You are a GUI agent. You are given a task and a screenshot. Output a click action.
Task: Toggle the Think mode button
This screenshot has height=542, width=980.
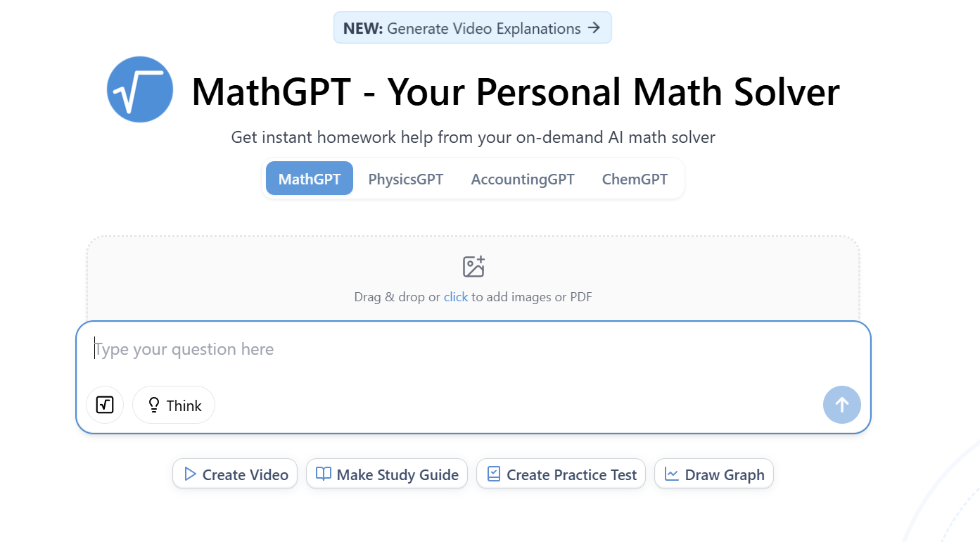(174, 405)
